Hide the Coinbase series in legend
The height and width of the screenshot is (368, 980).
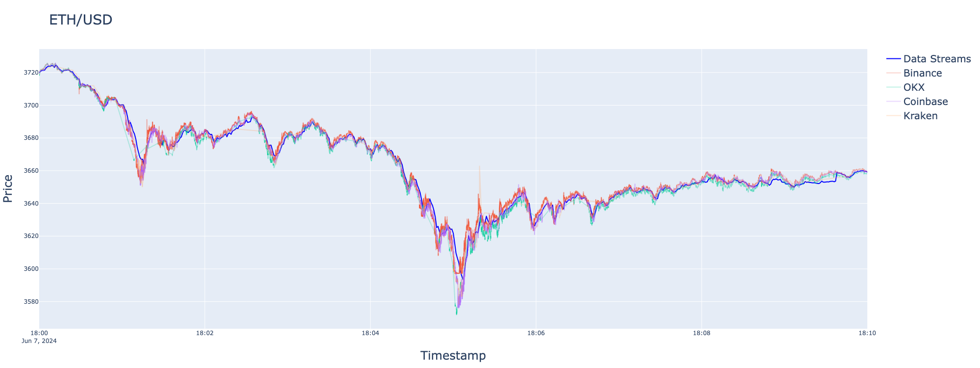(x=925, y=102)
